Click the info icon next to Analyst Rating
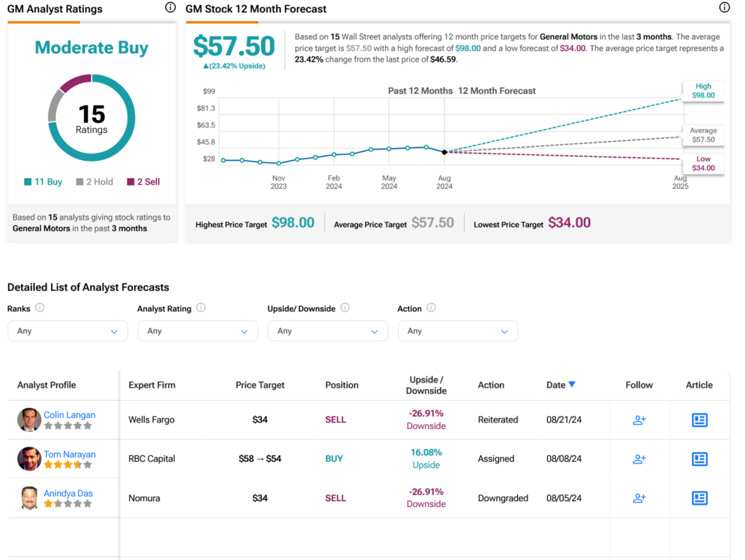This screenshot has height=560, width=745. pos(201,308)
